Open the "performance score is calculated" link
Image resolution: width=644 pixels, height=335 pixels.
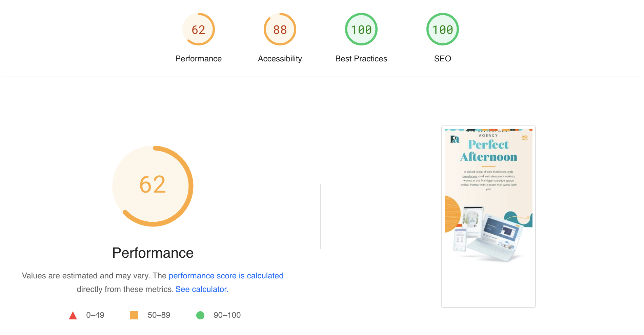226,276
